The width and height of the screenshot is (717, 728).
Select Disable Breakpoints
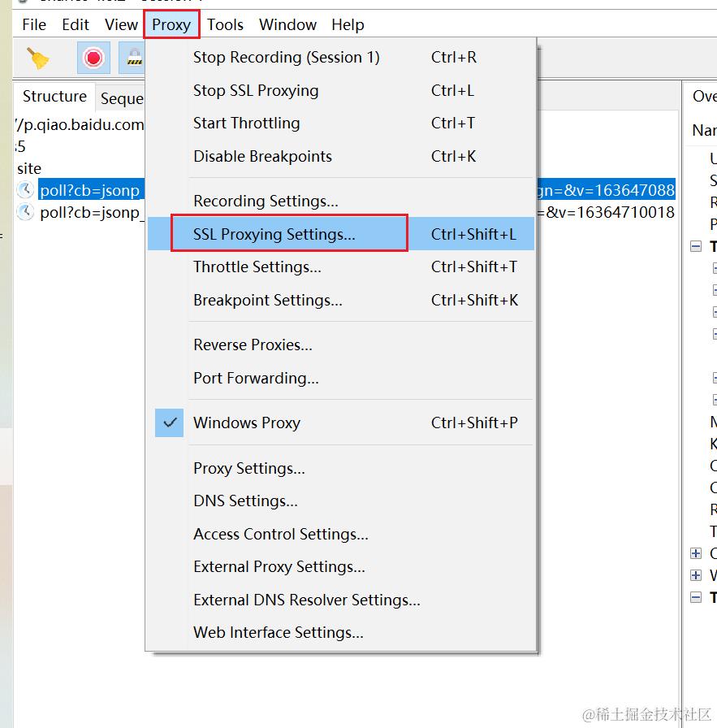(341, 157)
